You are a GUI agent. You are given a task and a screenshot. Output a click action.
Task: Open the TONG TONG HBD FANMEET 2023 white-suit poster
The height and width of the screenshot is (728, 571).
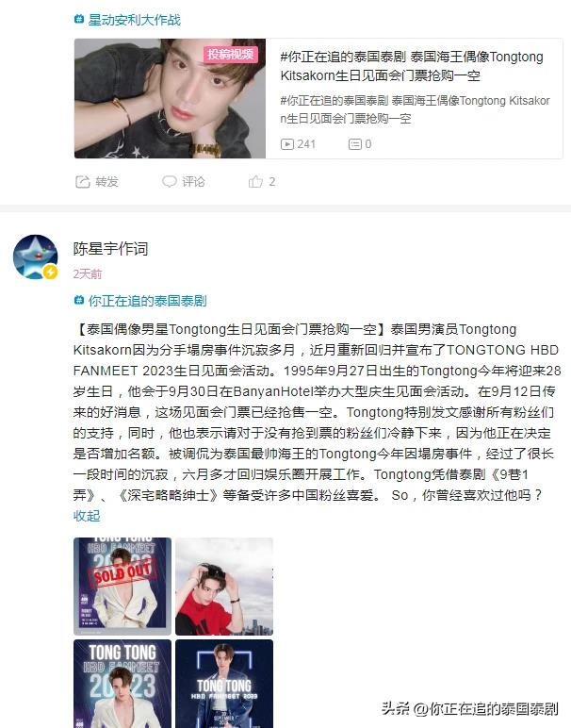(122, 684)
